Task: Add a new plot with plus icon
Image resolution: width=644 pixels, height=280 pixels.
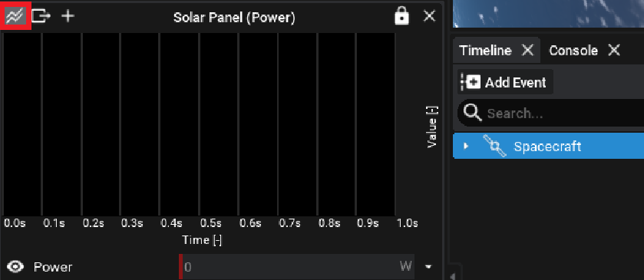Action: (x=68, y=16)
